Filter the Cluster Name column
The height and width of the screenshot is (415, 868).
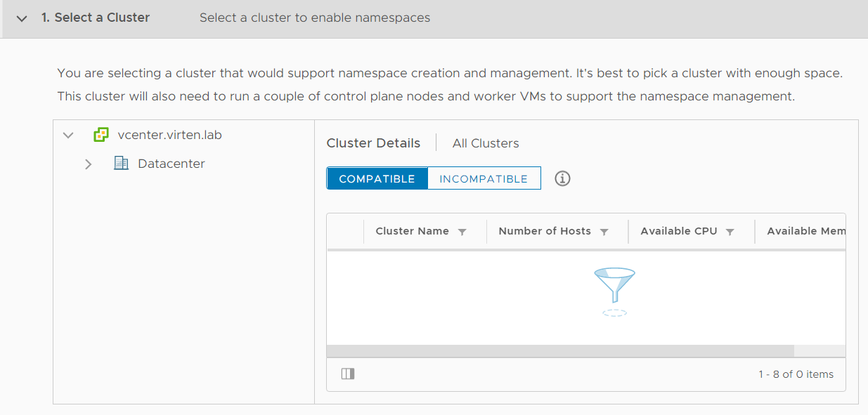point(462,232)
